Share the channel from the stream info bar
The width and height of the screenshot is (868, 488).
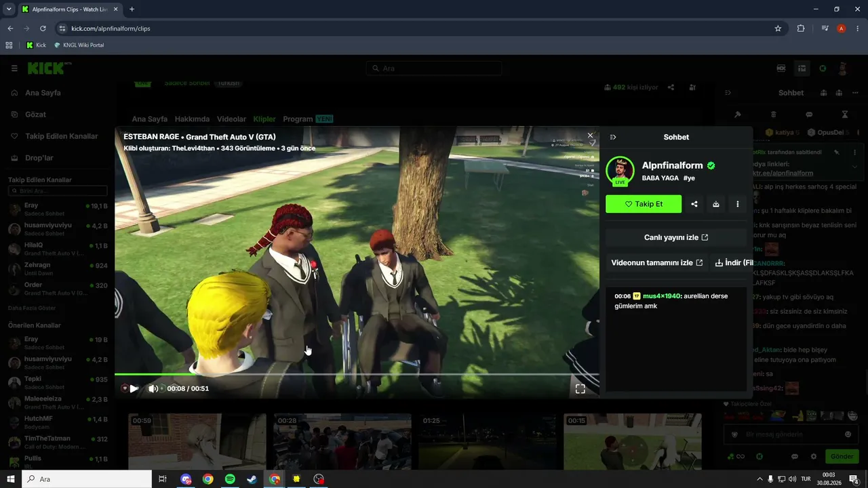[671, 87]
